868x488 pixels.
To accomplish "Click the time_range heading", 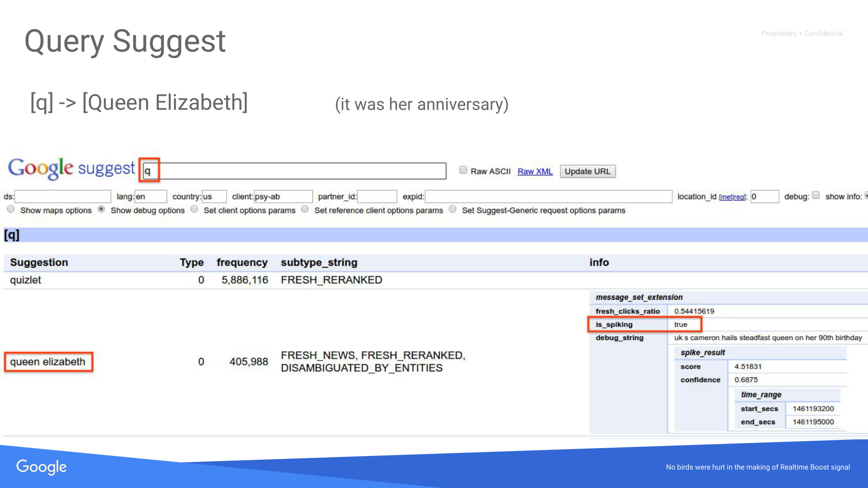I will (761, 395).
